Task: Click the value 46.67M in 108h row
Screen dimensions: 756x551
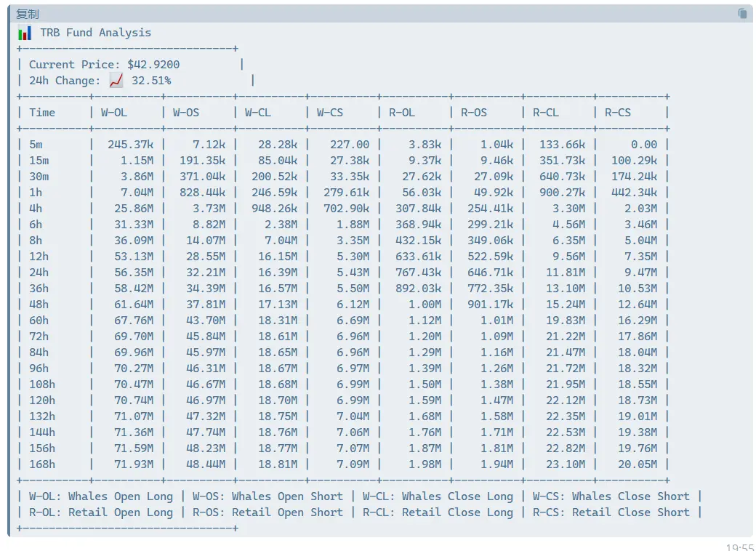Action: 206,385
